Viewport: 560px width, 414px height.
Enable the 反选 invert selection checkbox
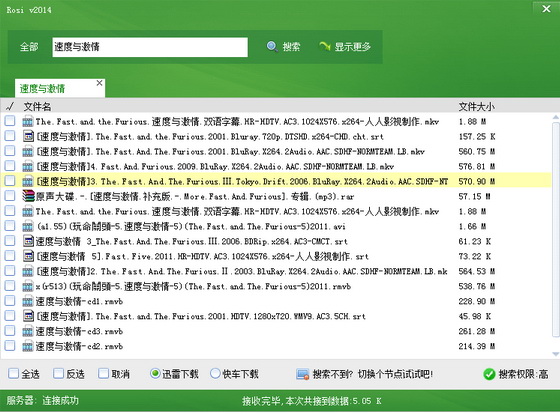[58, 374]
